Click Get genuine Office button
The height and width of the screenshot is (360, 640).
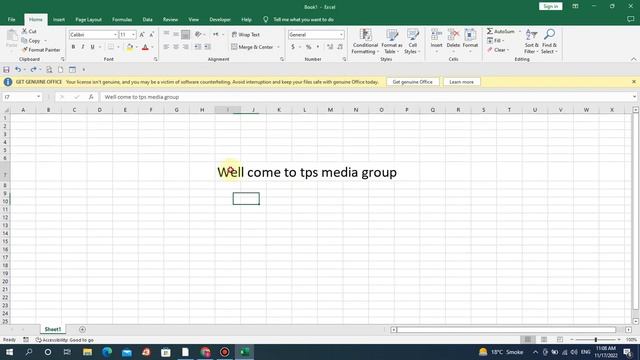click(x=412, y=82)
